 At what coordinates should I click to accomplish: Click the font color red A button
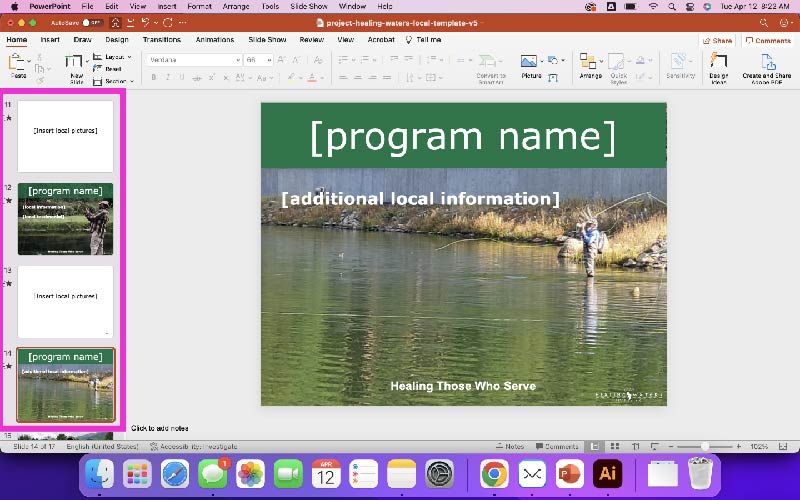pyautogui.click(x=312, y=78)
